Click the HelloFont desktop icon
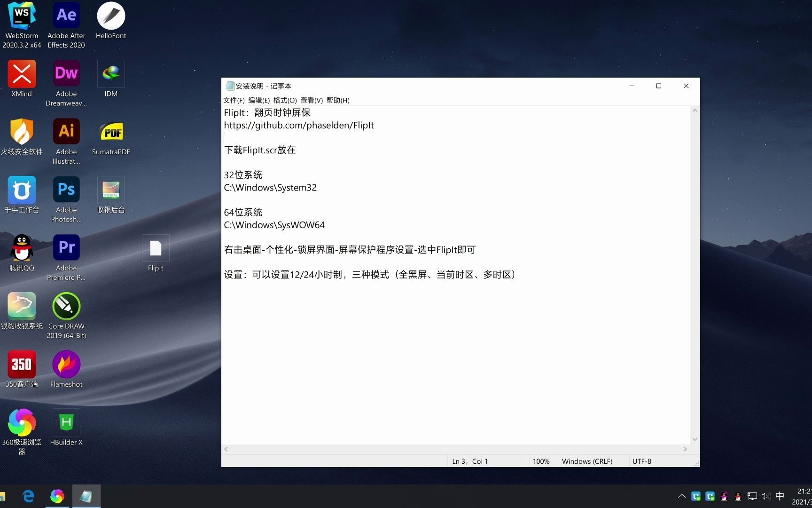This screenshot has width=812, height=508. click(x=111, y=21)
